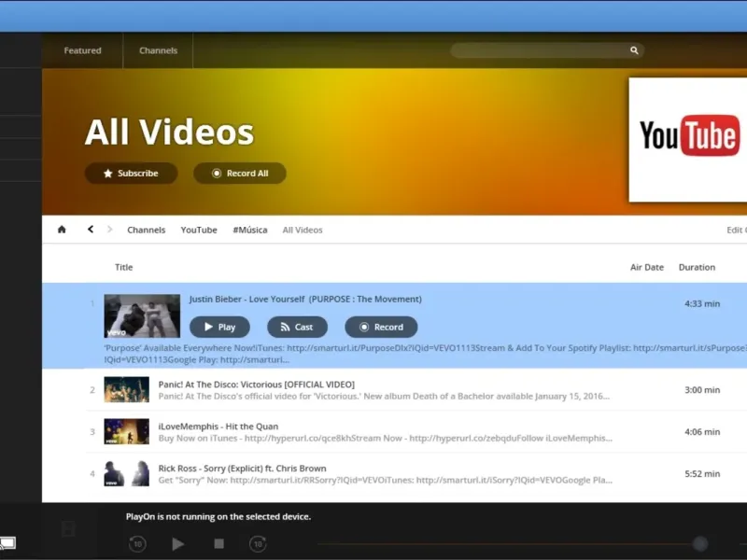Navigate forward with the right chevron
747x560 pixels.
point(109,230)
